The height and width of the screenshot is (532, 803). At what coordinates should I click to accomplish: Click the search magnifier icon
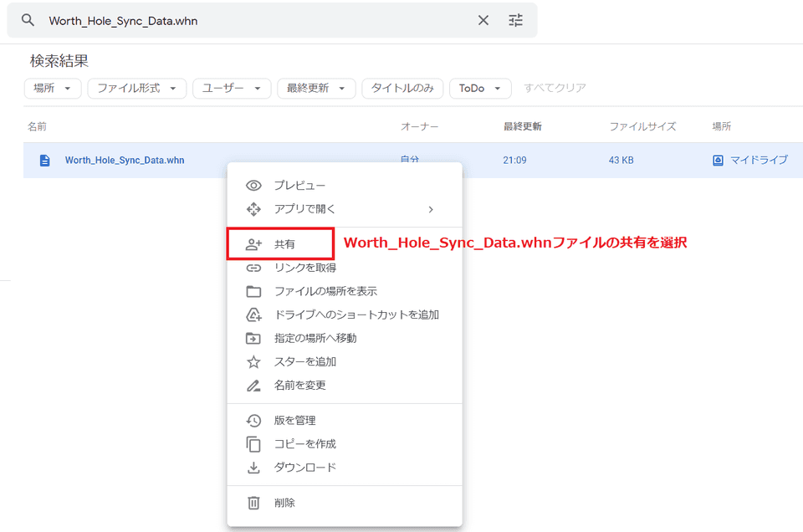click(28, 21)
